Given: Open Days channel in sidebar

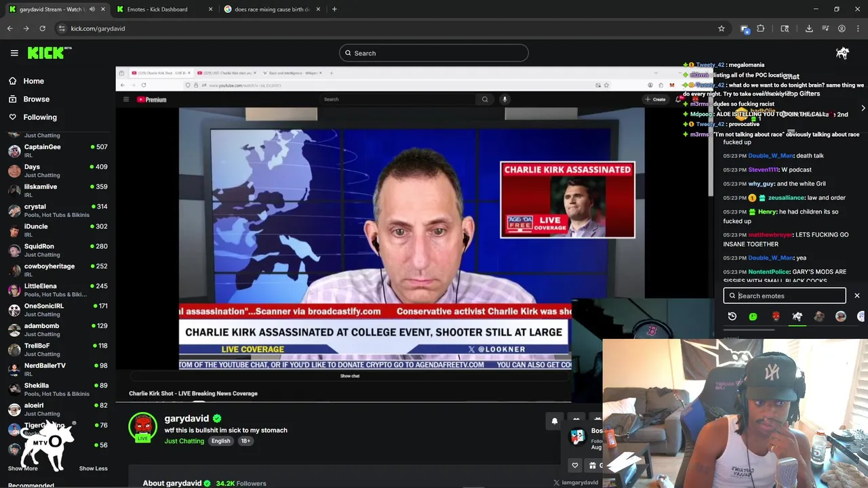Looking at the screenshot, I should point(58,170).
